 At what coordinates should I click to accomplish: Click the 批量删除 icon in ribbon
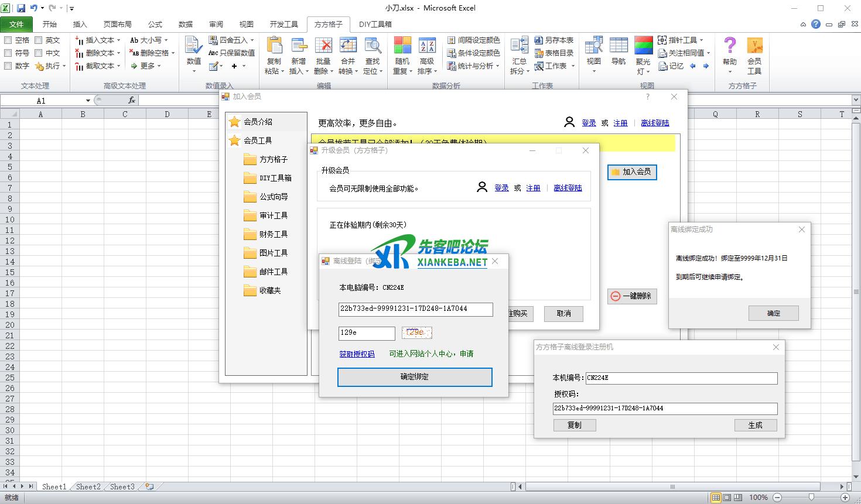[x=323, y=46]
